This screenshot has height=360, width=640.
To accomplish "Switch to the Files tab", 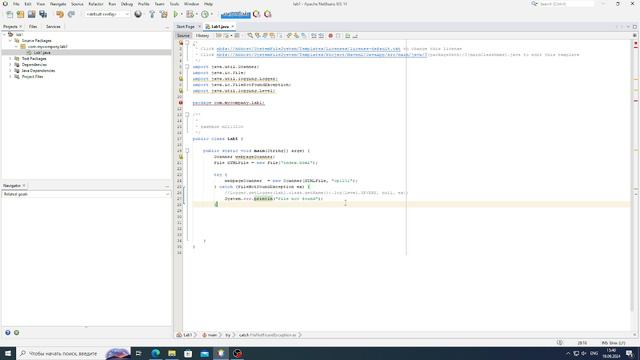I will 33,27.
